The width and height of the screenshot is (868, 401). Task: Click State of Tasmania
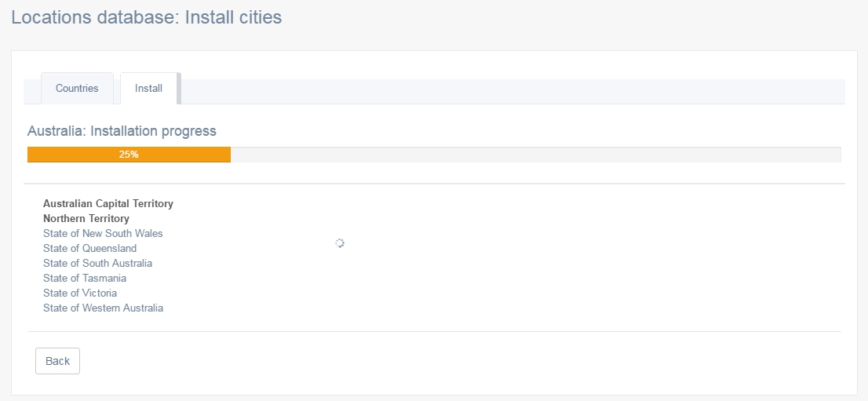pos(85,279)
